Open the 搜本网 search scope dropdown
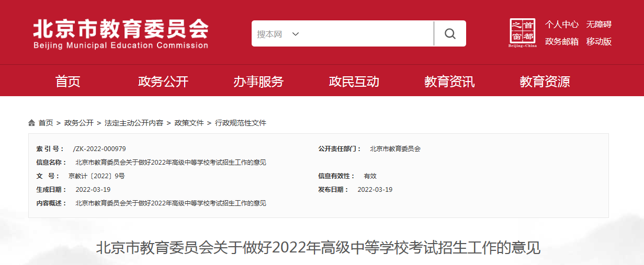The width and height of the screenshot is (644, 265). (x=278, y=34)
